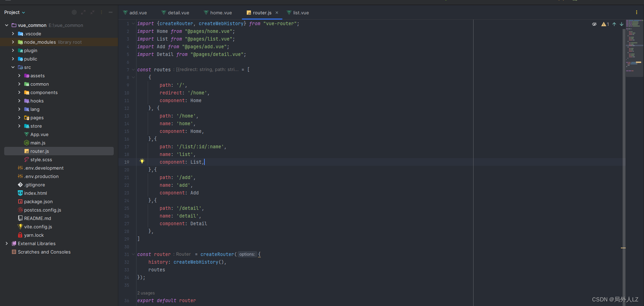
Task: Click the node_modules folder icon
Action: click(20, 42)
